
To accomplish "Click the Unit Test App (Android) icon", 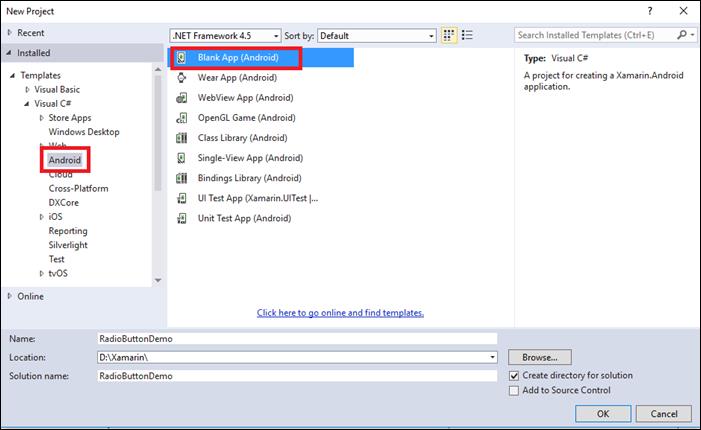I will pyautogui.click(x=182, y=219).
